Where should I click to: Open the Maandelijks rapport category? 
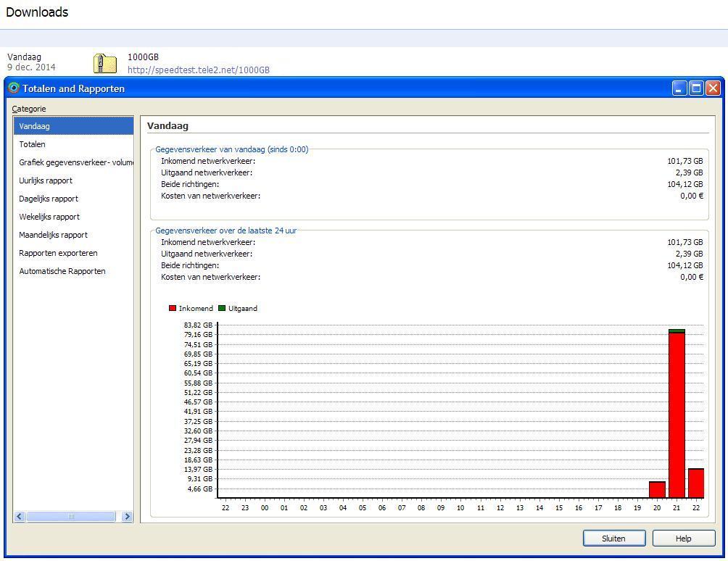pyautogui.click(x=53, y=235)
